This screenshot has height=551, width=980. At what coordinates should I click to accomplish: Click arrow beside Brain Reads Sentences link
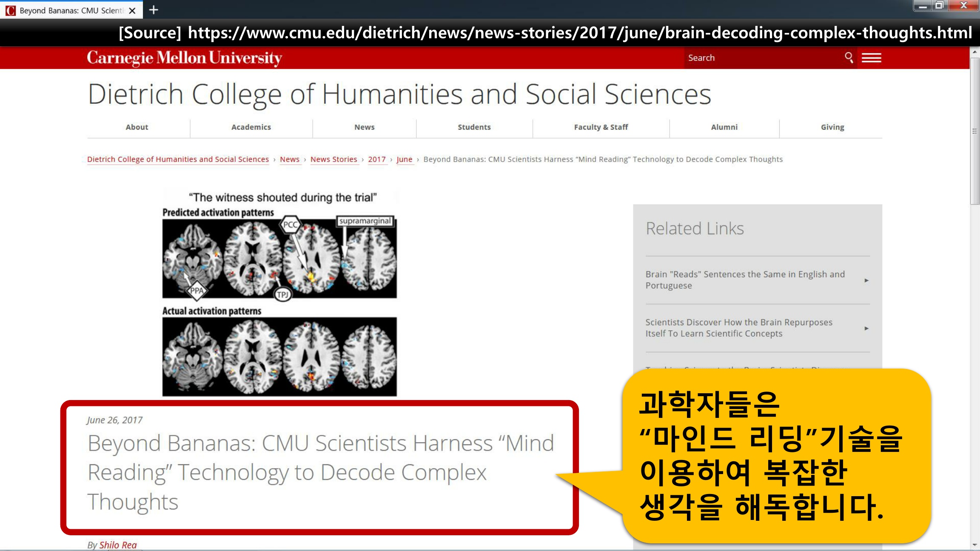coord(866,280)
